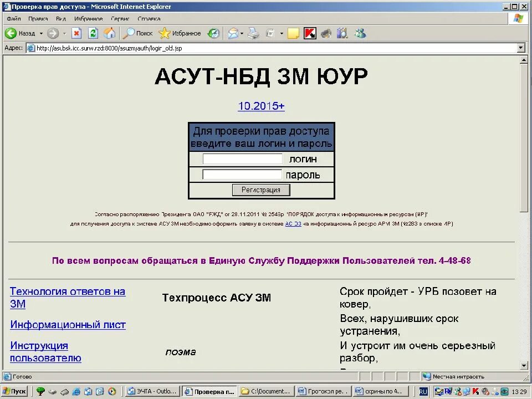Click the Местная интрасеть zone indicator

pos(454,376)
